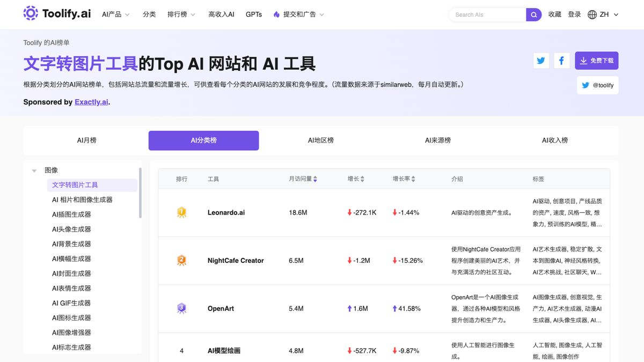
Task: Open the 提交和广告 dropdown
Action: click(x=299, y=14)
